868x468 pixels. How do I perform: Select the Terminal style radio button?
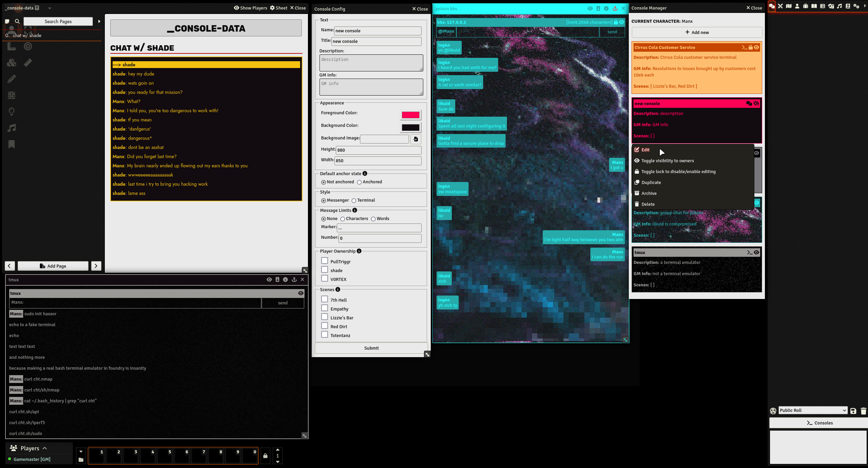click(354, 201)
